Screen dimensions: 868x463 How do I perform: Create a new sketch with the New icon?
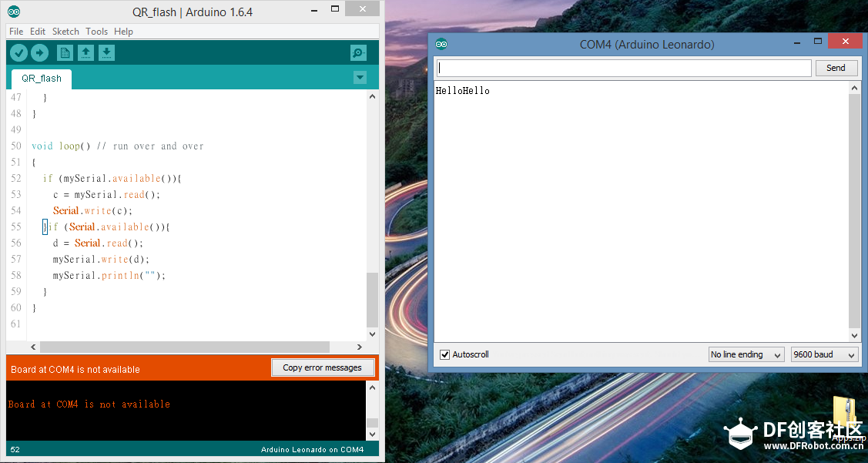tap(65, 52)
